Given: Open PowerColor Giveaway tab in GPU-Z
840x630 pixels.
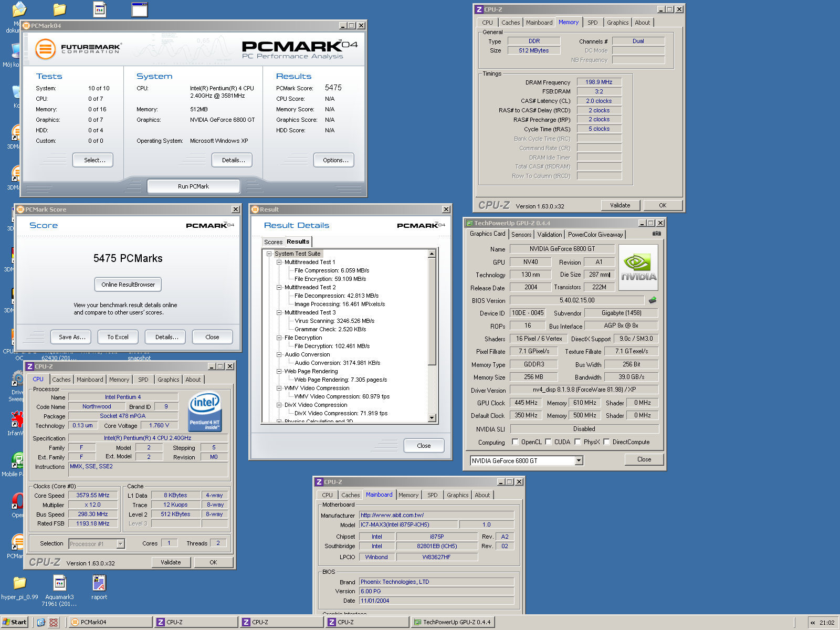Looking at the screenshot, I should 595,235.
